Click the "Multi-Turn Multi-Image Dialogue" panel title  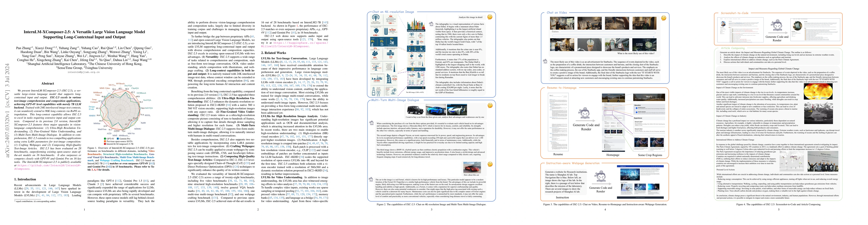[395, 100]
